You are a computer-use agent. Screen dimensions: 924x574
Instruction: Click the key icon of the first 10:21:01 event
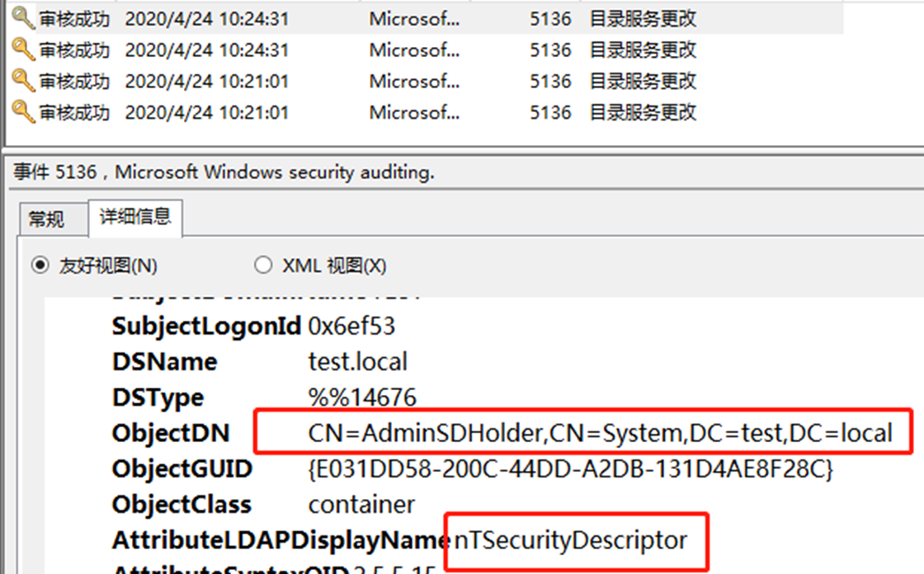click(x=24, y=81)
